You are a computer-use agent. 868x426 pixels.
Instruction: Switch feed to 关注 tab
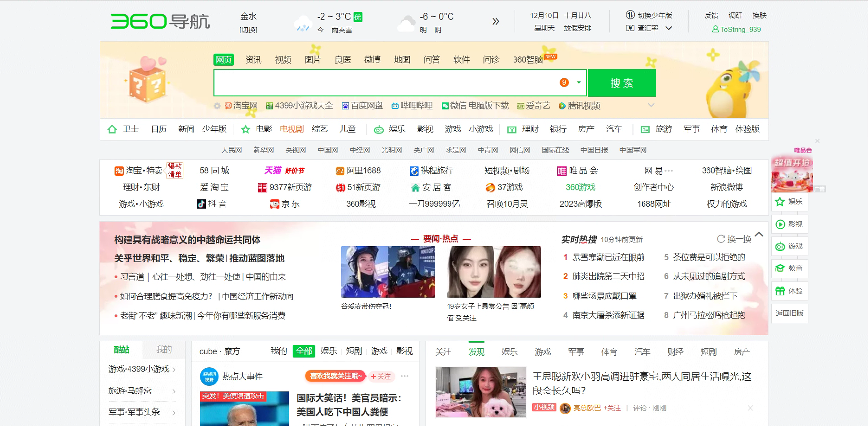[x=443, y=352]
